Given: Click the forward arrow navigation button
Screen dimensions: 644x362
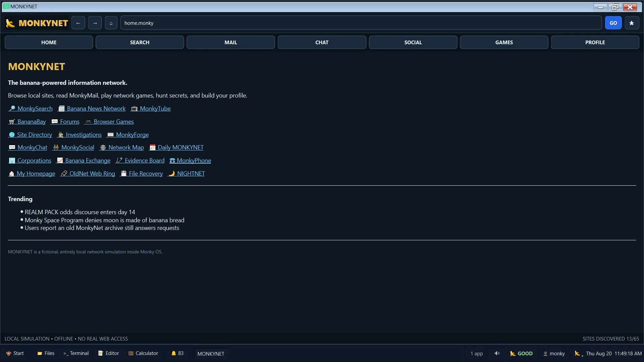Looking at the screenshot, I should click(95, 23).
